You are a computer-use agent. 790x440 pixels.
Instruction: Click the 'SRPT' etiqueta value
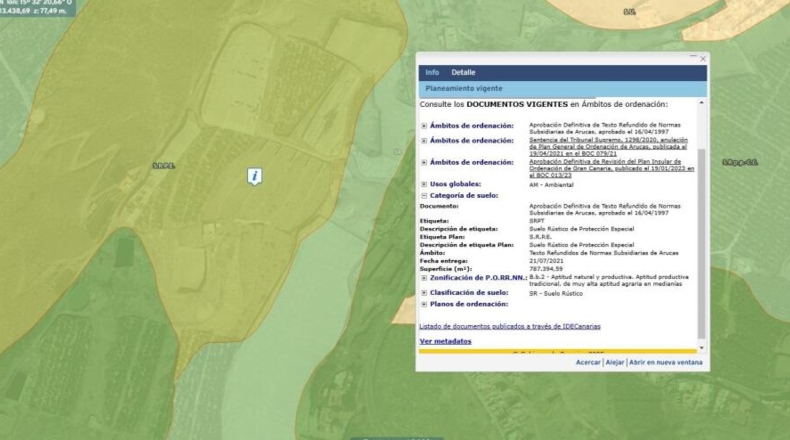click(537, 221)
